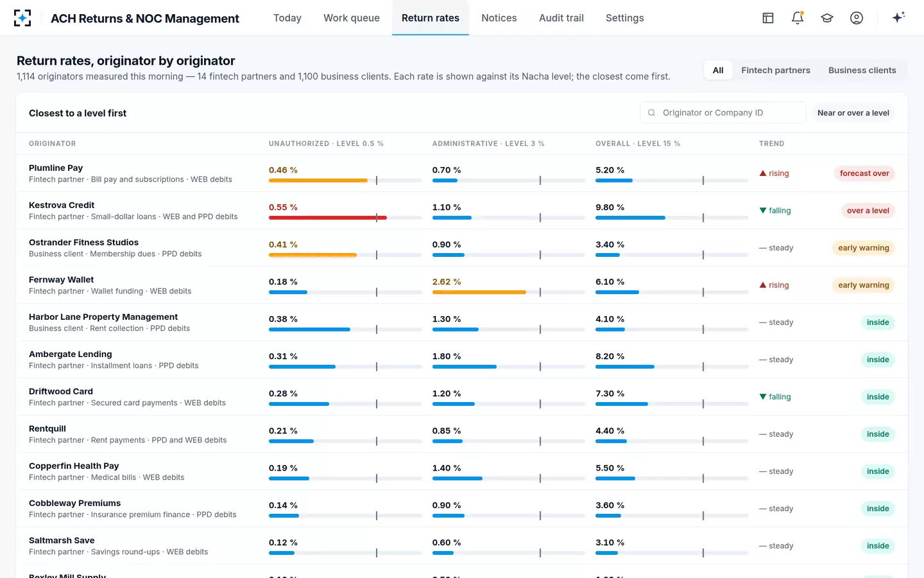The width and height of the screenshot is (924, 578).
Task: Open the Audit trail tab
Action: tap(561, 18)
